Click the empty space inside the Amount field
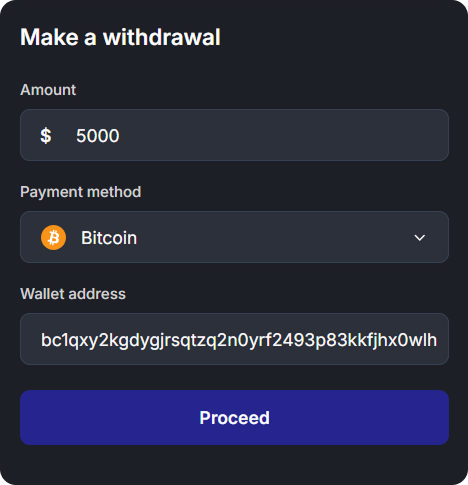Screen dimensions: 468x485 pyautogui.click(x=283, y=135)
